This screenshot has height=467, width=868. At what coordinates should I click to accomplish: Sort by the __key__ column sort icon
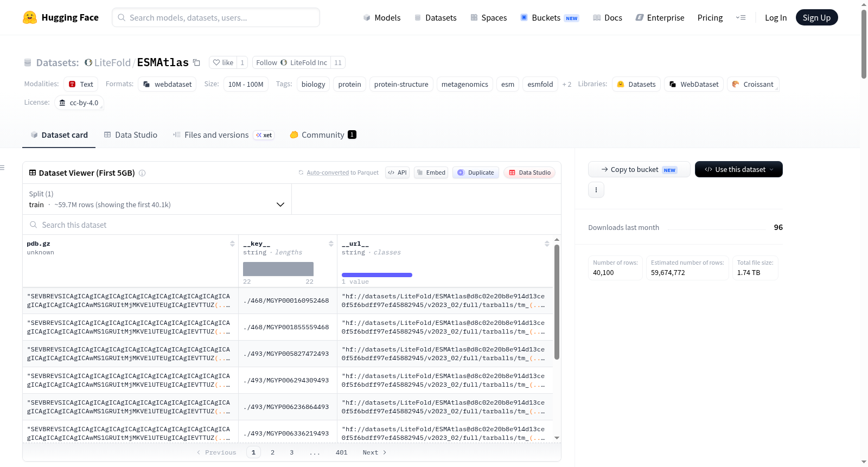(331, 244)
